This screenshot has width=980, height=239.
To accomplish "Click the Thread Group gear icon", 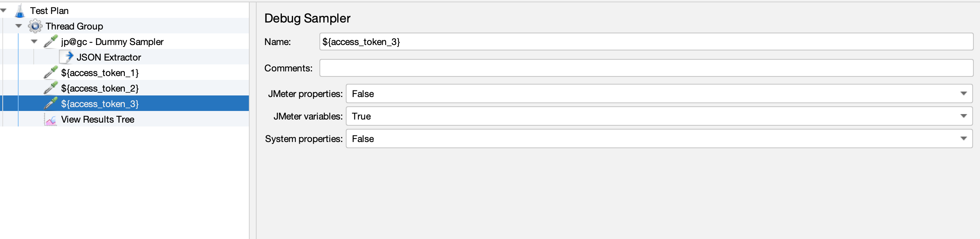I will [35, 26].
